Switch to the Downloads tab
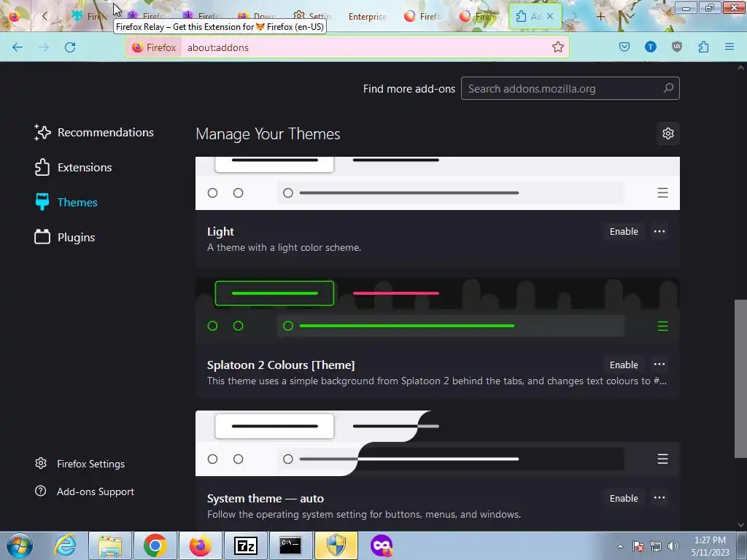Image resolution: width=747 pixels, height=560 pixels. 257,17
